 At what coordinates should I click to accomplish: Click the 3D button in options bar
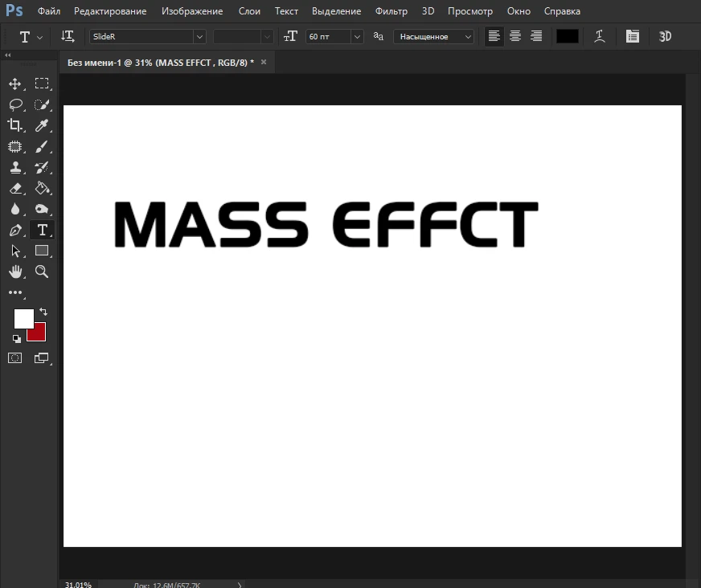(x=664, y=36)
